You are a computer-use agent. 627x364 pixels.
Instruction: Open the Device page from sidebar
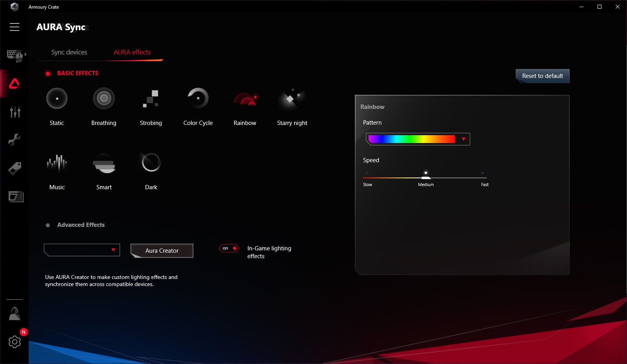15,56
